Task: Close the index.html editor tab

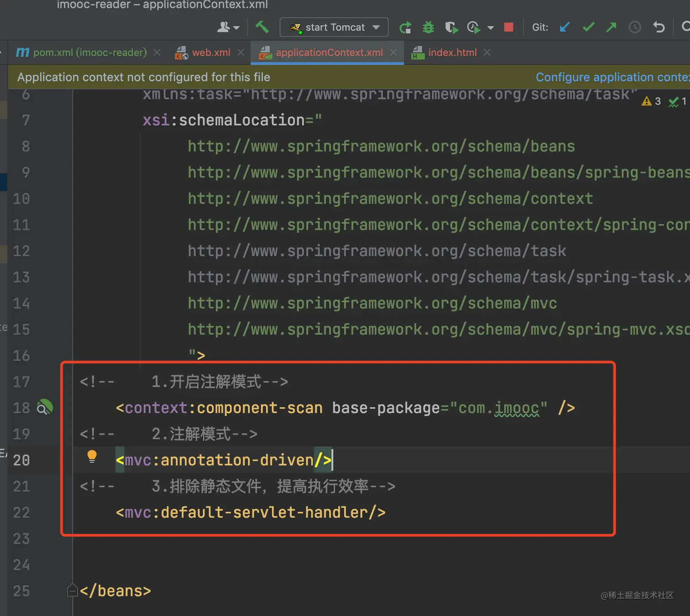Action: [487, 52]
